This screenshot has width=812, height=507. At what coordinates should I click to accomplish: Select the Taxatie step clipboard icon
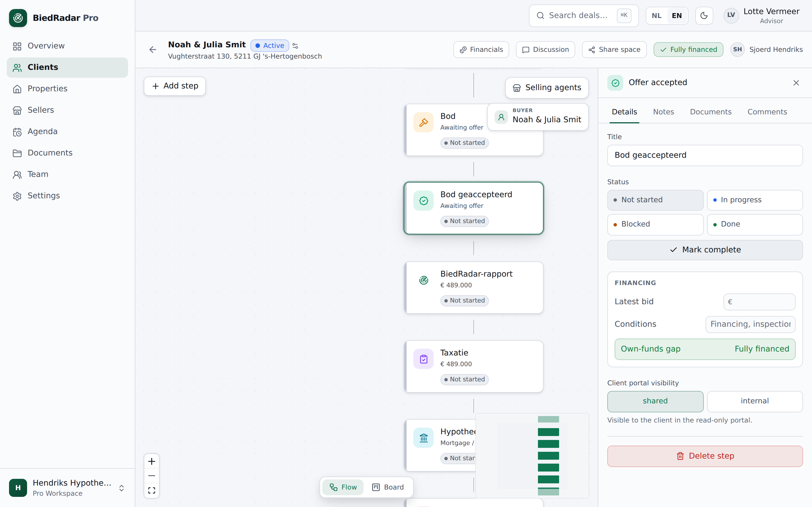(423, 359)
